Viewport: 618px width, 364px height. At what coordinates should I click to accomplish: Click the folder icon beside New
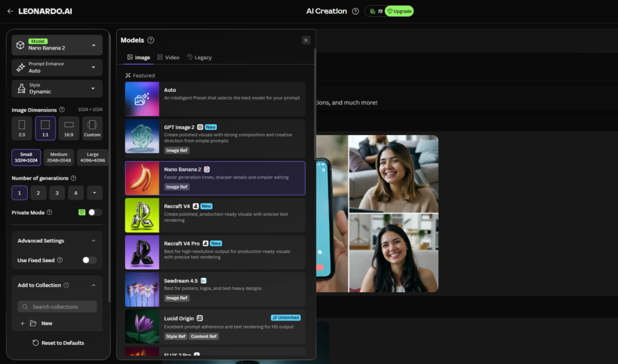(x=33, y=324)
